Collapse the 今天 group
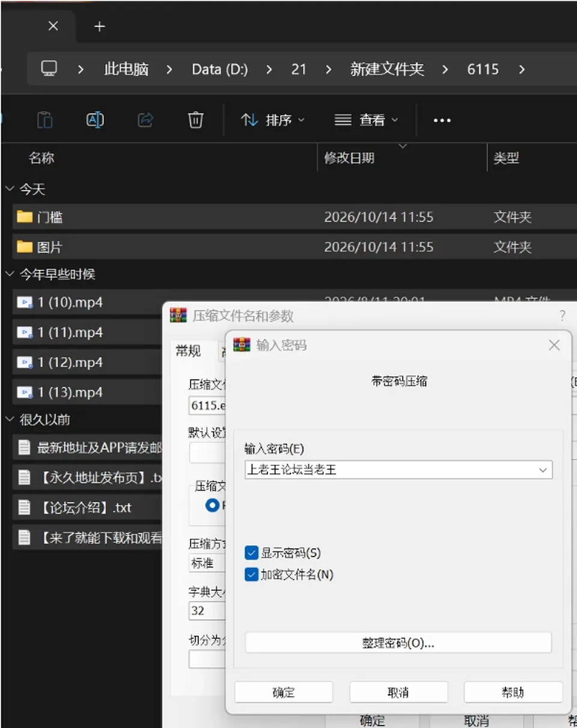 (10, 189)
